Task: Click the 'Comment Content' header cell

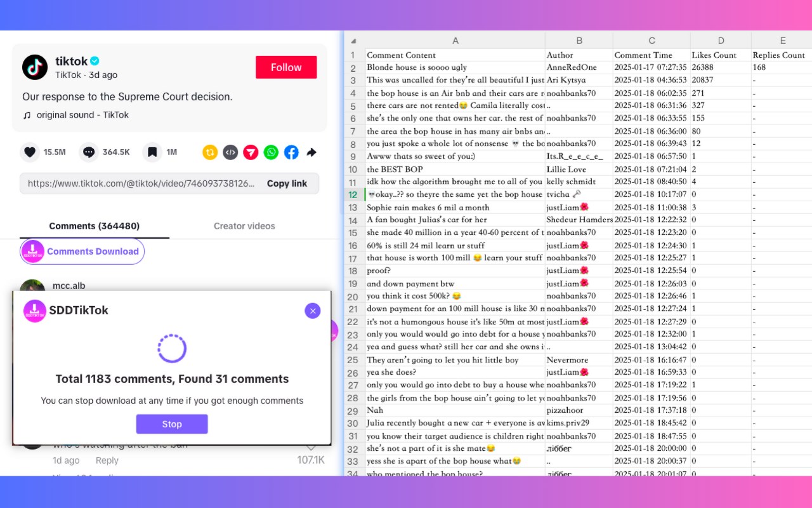Action: click(x=455, y=55)
